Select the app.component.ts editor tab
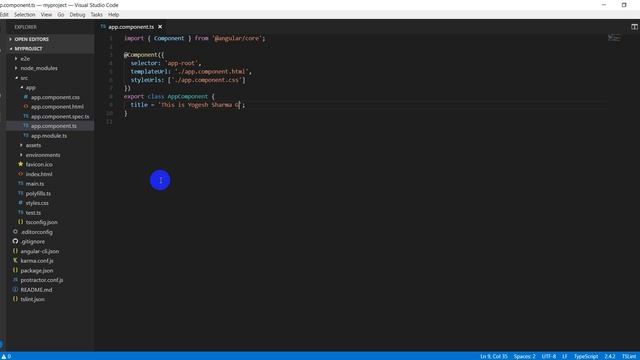Image resolution: width=640 pixels, height=360 pixels. (131, 27)
